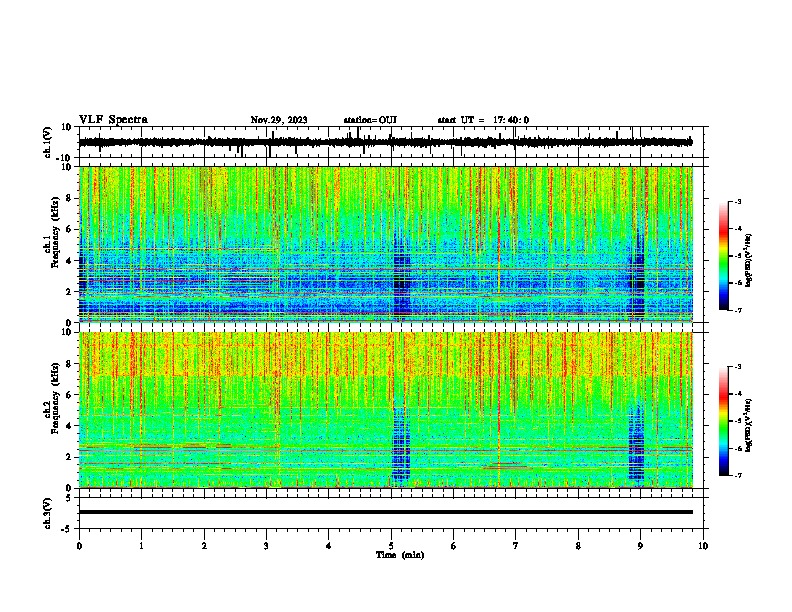Click the ch.2 color bar 'log(PSD)' label
This screenshot has height=612, width=792.
coord(748,425)
